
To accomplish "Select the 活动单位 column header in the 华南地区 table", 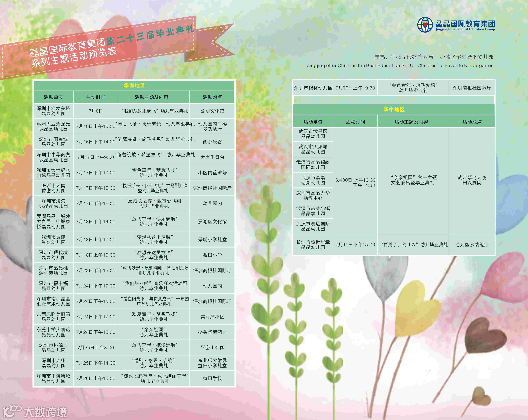I will tap(53, 97).
